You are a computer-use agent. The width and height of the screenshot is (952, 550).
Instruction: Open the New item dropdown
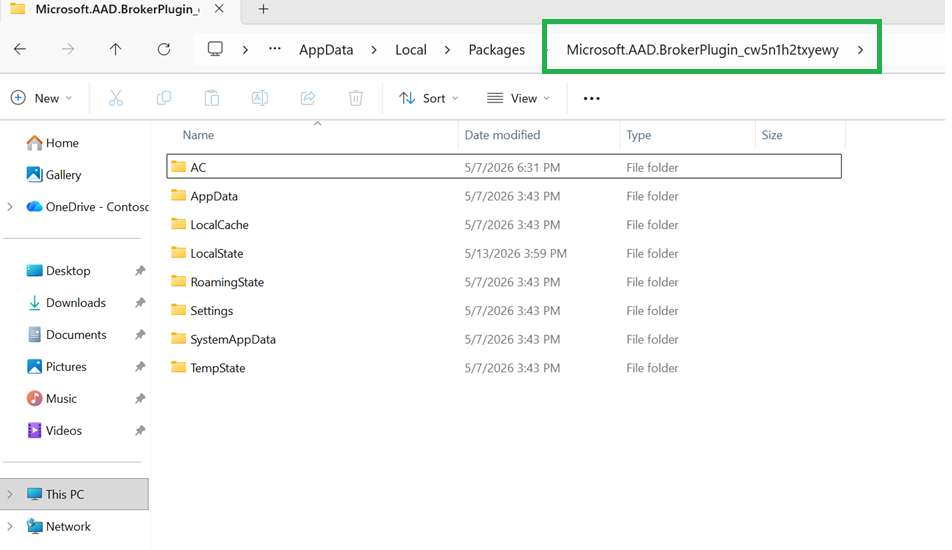click(42, 98)
